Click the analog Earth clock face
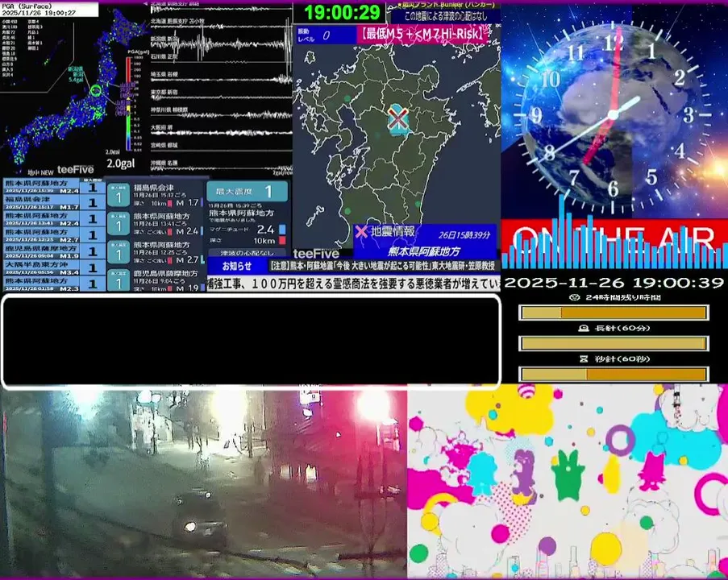Image resolution: width=728 pixels, height=580 pixels. point(614,114)
